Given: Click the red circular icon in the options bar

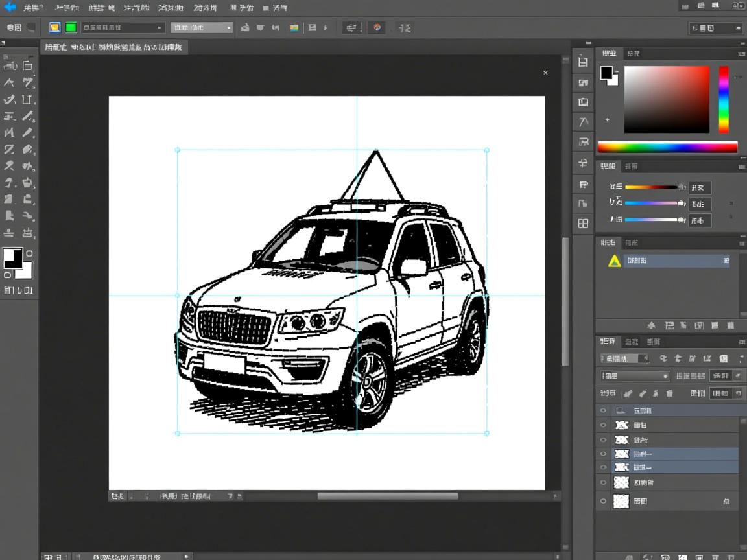Looking at the screenshot, I should point(377,28).
